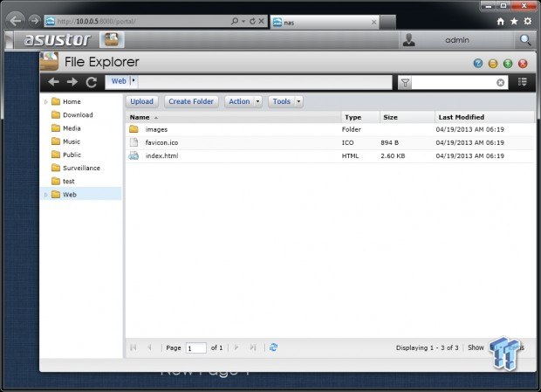Screen dimensions: 541x392
Task: Click the page number input field
Action: coord(196,347)
